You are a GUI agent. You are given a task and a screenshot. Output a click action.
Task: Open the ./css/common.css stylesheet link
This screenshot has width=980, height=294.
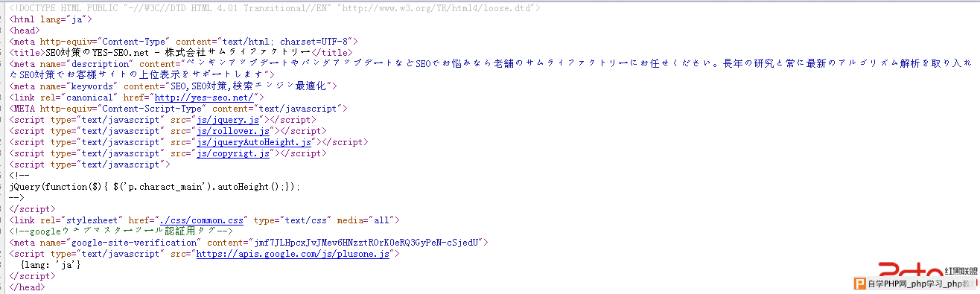point(202,220)
